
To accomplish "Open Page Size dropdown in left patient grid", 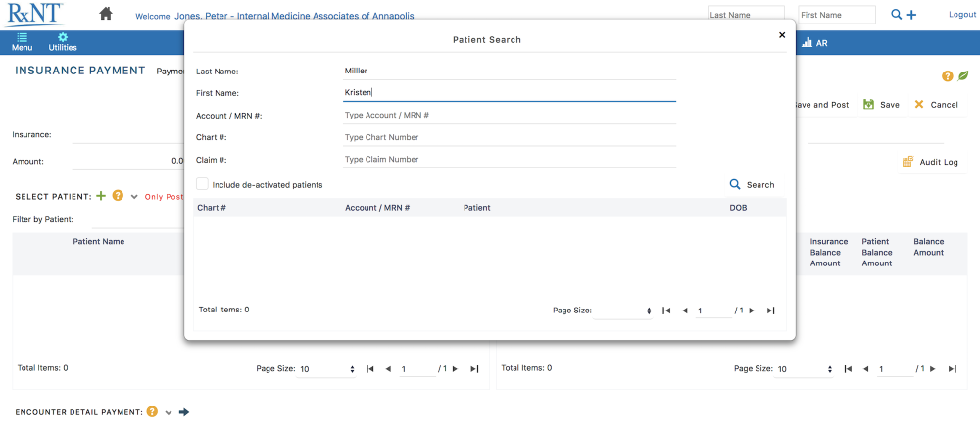I will click(327, 369).
